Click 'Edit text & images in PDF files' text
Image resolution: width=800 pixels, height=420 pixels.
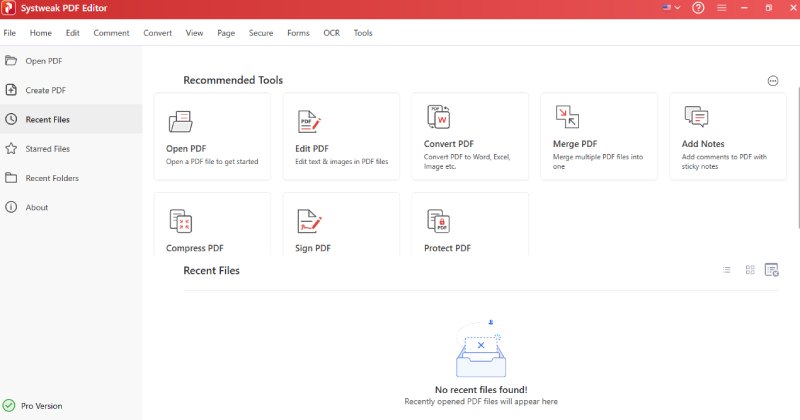[341, 162]
